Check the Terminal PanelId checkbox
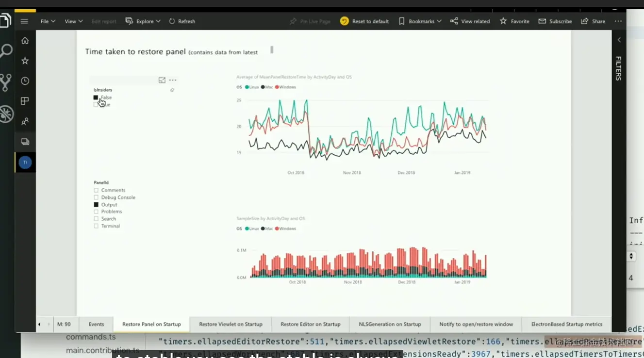The width and height of the screenshot is (644, 358). pyautogui.click(x=96, y=226)
